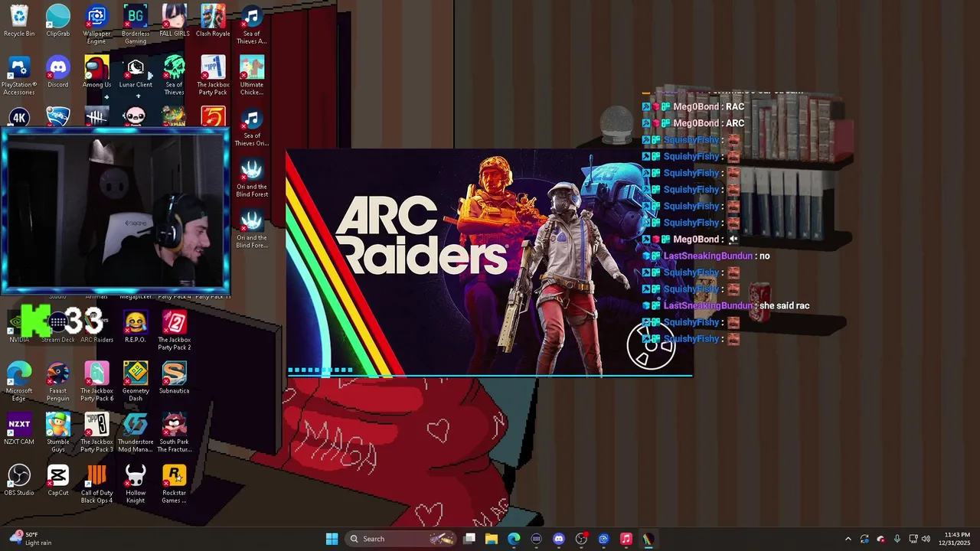Click the ARC Raiders splash image
This screenshot has height=551, width=980.
(489, 263)
